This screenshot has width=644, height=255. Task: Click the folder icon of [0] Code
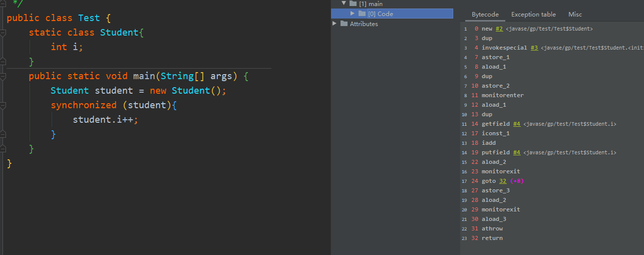tap(362, 14)
